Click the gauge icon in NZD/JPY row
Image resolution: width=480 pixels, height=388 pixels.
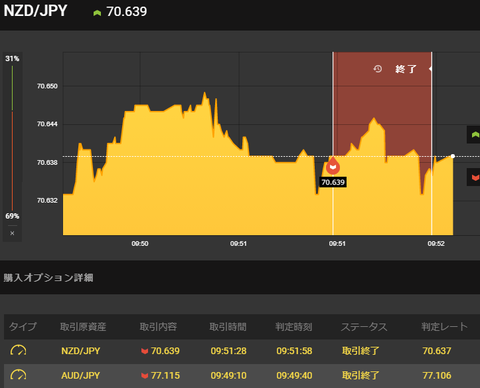[x=18, y=351]
